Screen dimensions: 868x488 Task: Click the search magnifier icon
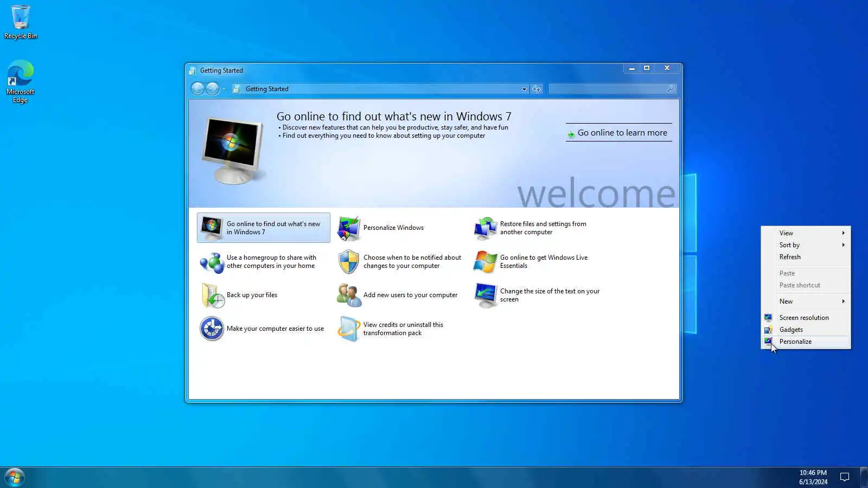671,89
